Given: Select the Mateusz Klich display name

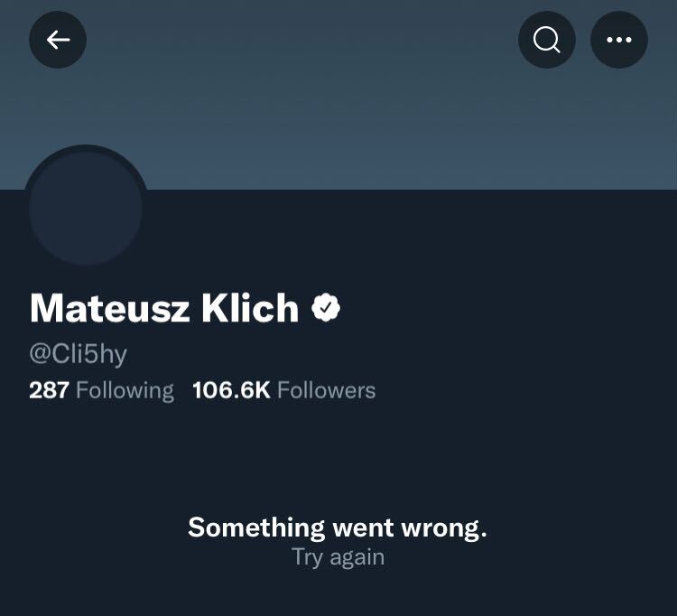Looking at the screenshot, I should pos(164,308).
